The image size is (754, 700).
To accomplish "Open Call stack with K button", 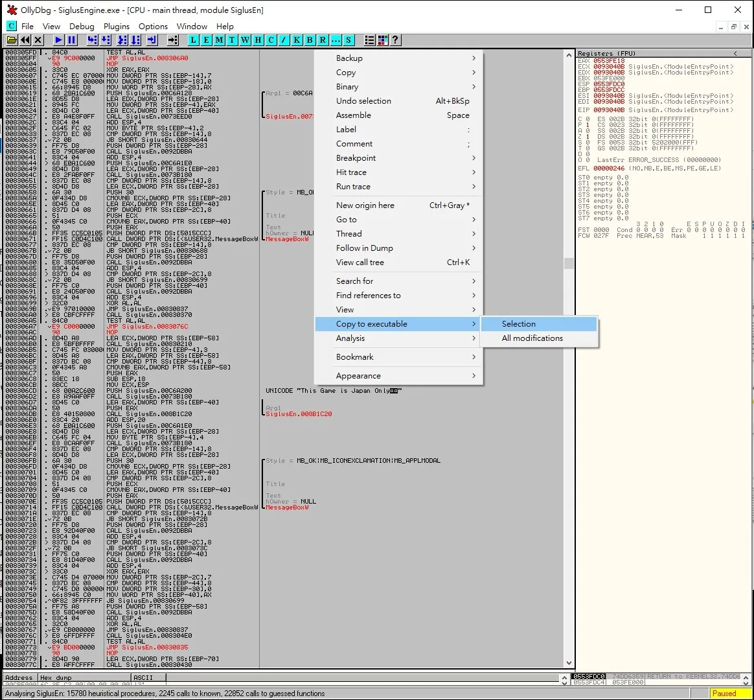I will [x=297, y=40].
